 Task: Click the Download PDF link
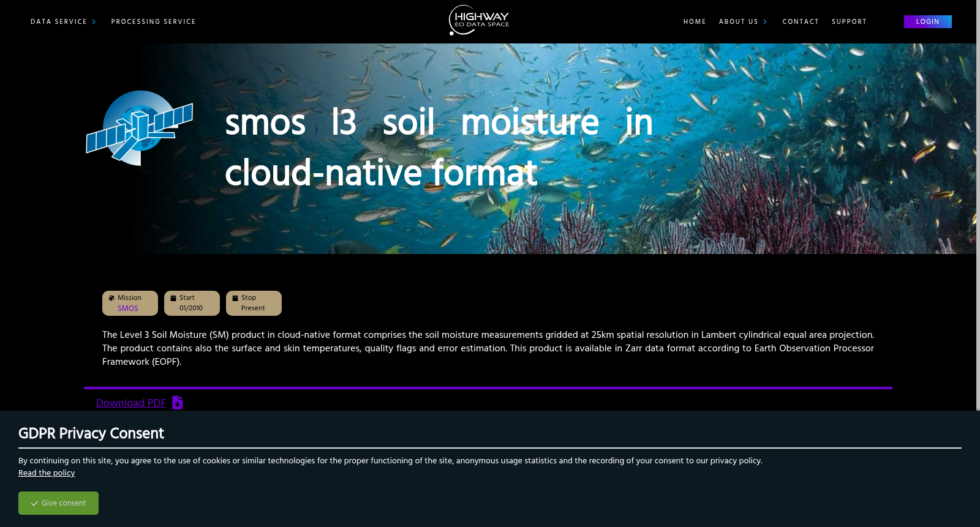(x=131, y=403)
